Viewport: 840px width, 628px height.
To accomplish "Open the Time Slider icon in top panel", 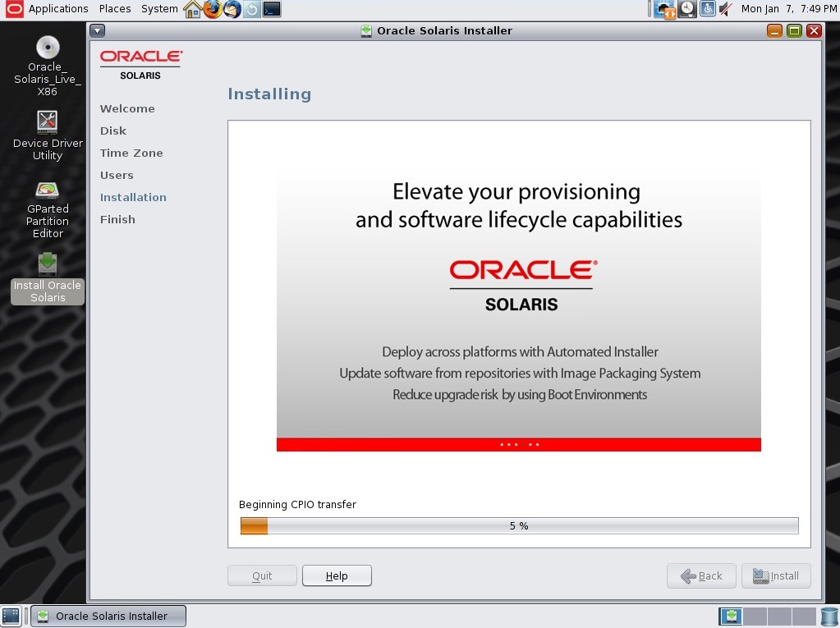I will coord(252,9).
